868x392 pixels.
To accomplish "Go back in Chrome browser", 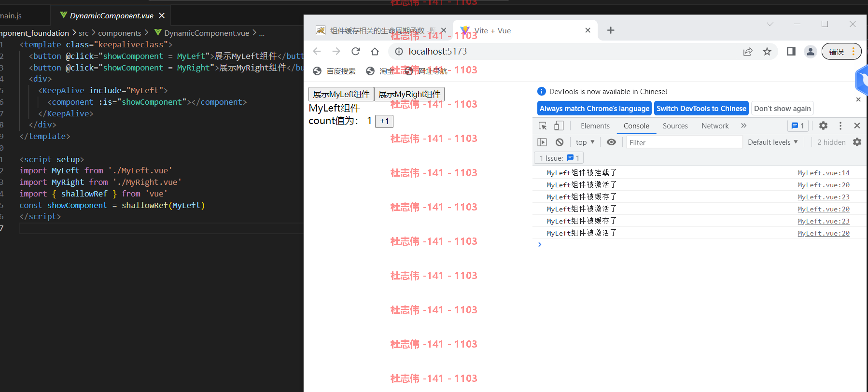I will click(317, 51).
